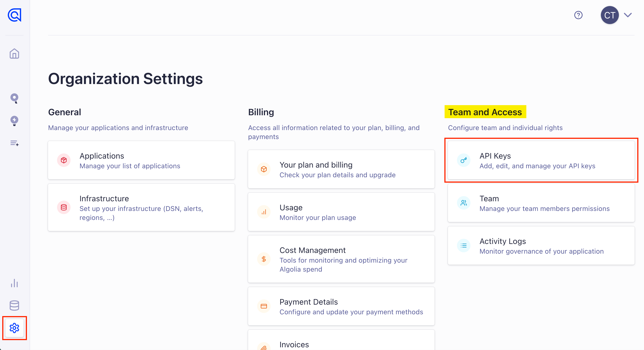Expand the account chevron next to CT
644x350 pixels.
point(628,15)
